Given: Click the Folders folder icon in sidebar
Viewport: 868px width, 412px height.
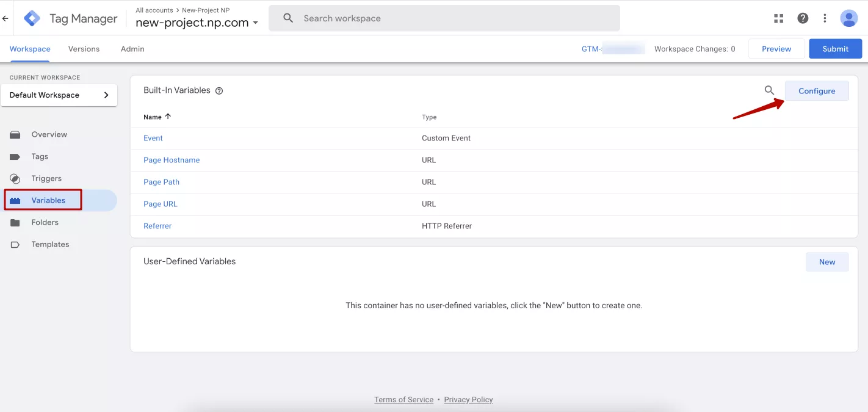Looking at the screenshot, I should click(15, 223).
